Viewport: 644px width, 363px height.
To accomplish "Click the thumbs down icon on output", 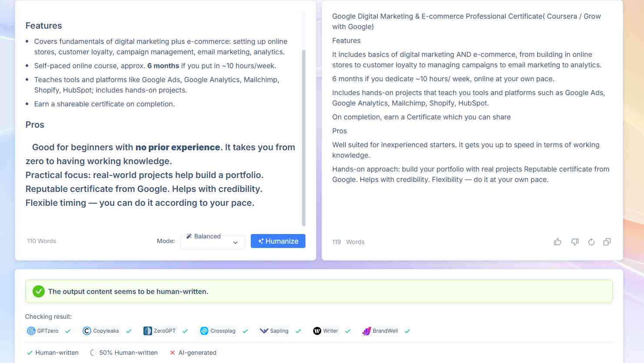I will (x=575, y=242).
